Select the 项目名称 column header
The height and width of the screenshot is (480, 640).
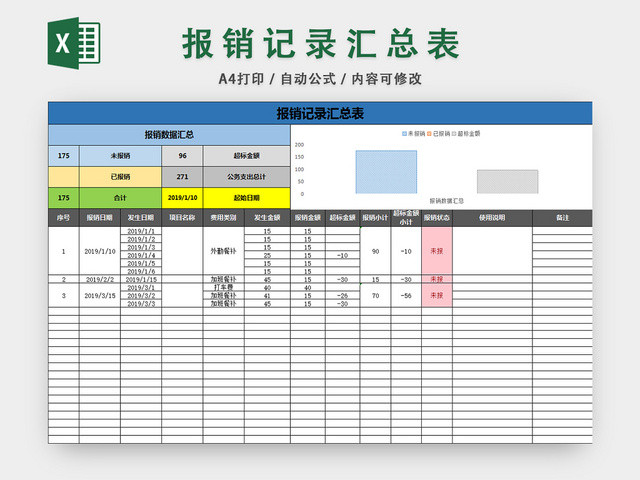182,218
